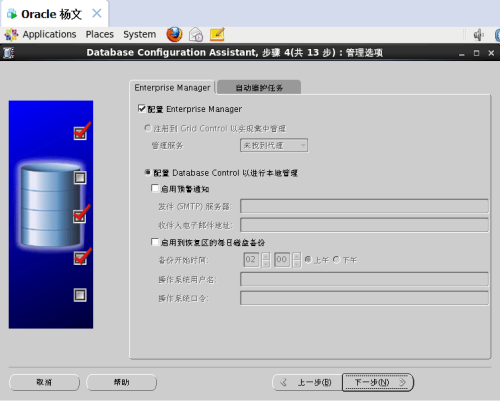Enable 启用到恢复区的每日磁盘备份 checkbox
The height and width of the screenshot is (401, 500).
coord(155,242)
